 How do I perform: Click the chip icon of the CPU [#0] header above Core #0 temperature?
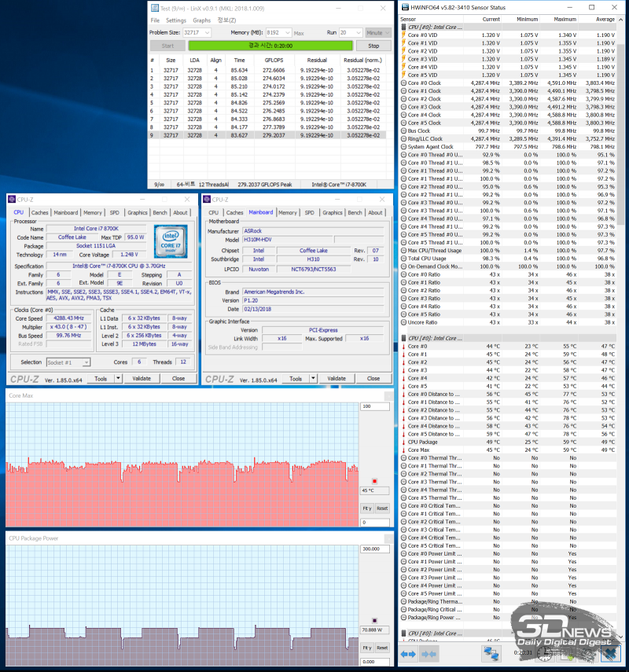pos(403,338)
